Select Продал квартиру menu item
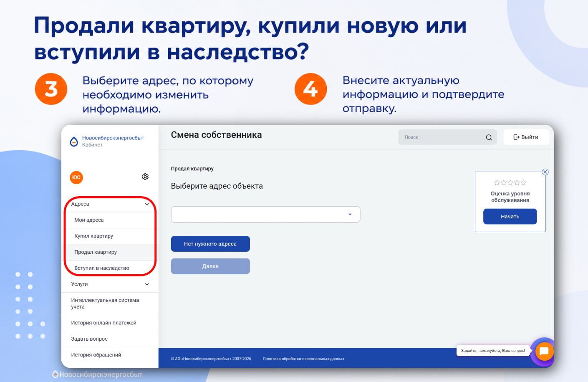 click(110, 252)
